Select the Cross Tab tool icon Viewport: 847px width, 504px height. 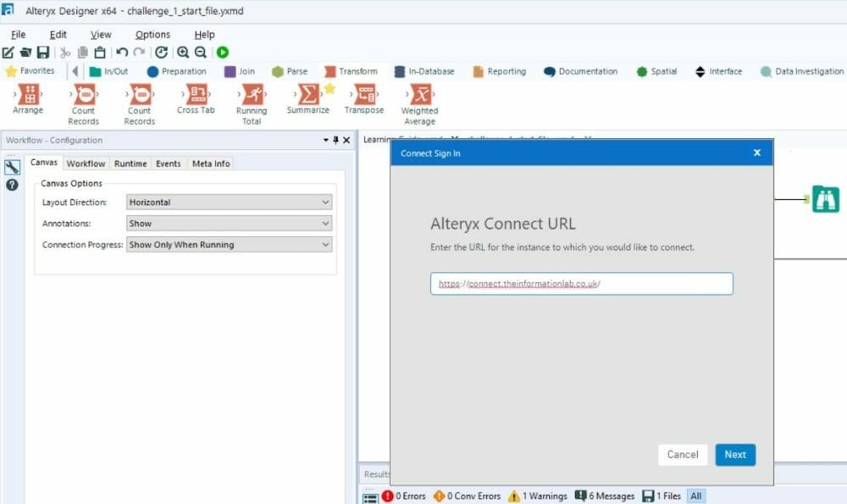(197, 94)
